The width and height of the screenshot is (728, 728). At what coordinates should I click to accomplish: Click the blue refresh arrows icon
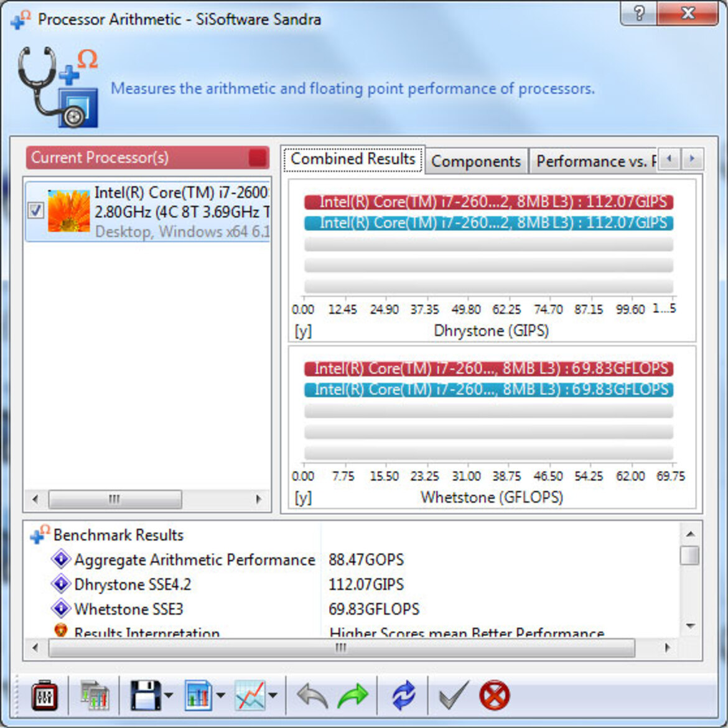tap(403, 695)
